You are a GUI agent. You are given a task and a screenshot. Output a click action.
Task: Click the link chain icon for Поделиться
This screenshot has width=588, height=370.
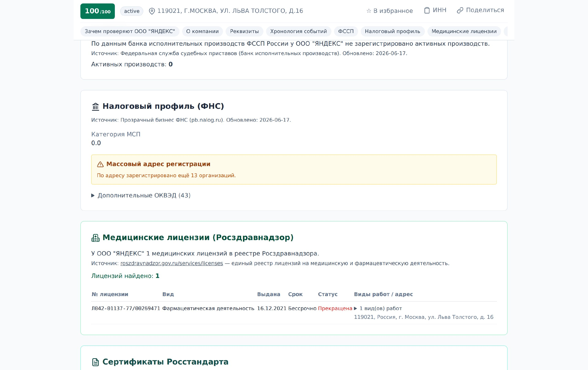tap(460, 11)
